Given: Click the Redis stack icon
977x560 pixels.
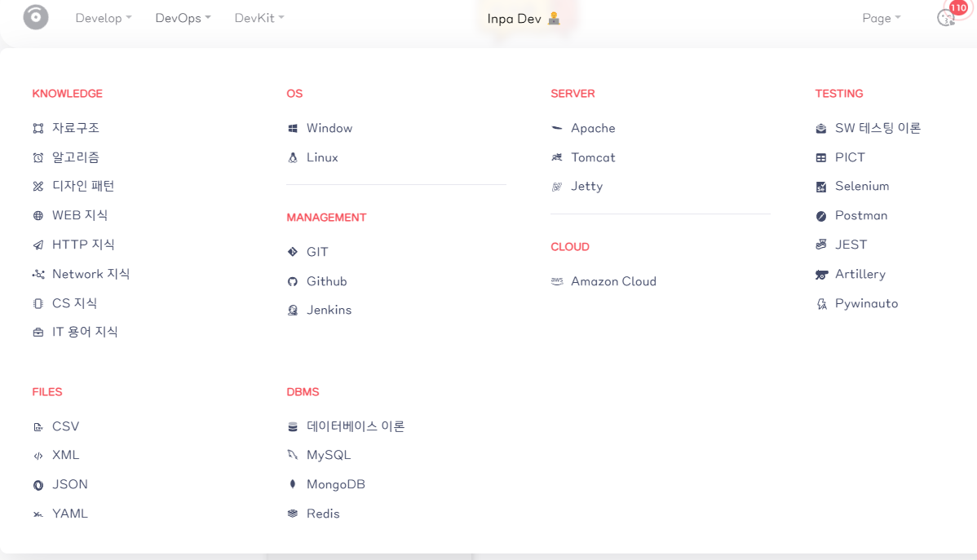Looking at the screenshot, I should 293,514.
